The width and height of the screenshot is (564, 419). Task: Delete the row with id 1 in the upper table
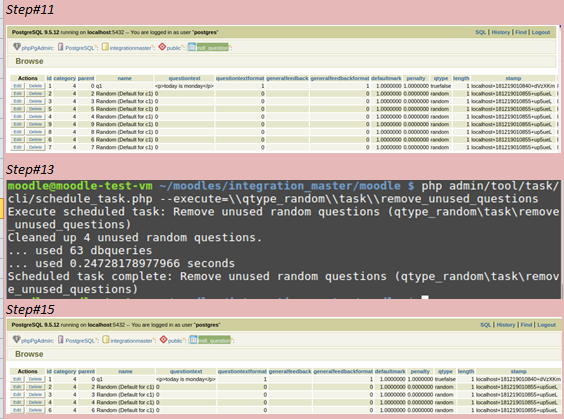[35, 86]
